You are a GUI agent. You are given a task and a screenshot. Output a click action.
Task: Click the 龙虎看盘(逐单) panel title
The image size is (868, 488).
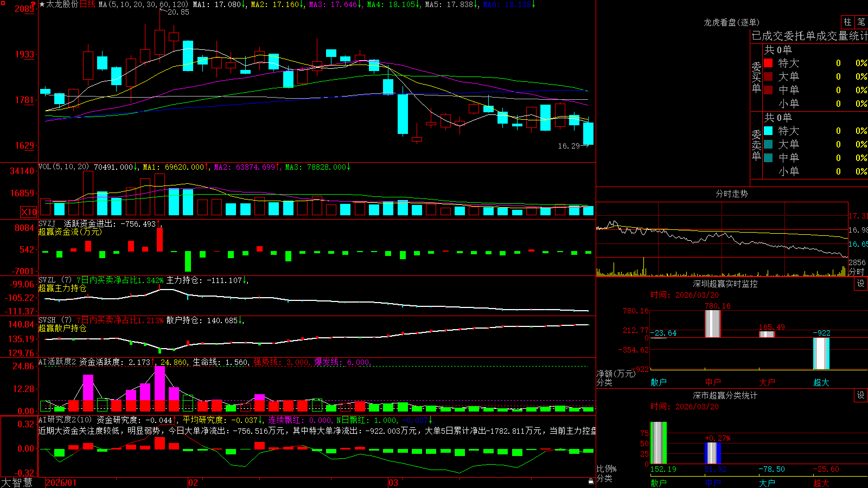[x=731, y=22]
